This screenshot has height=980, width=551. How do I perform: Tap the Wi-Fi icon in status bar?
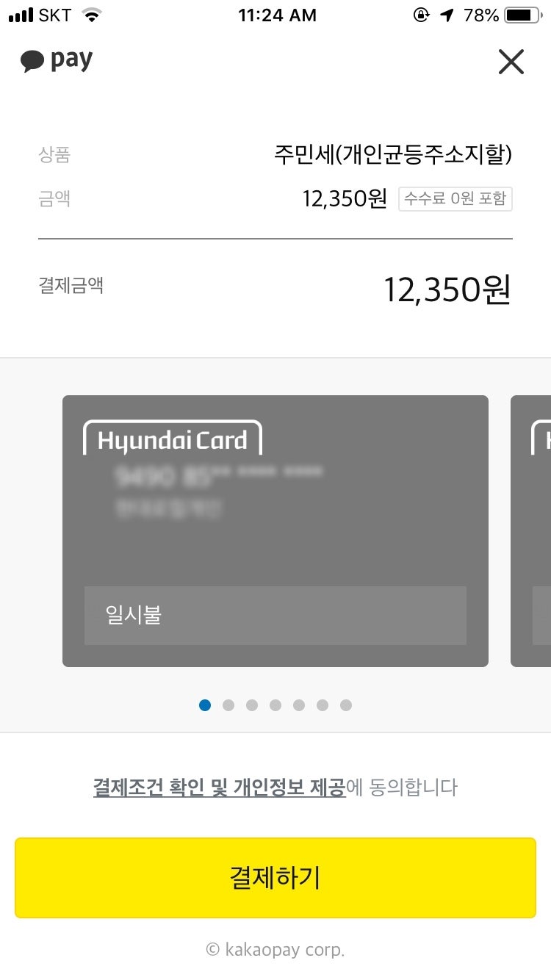click(x=92, y=15)
